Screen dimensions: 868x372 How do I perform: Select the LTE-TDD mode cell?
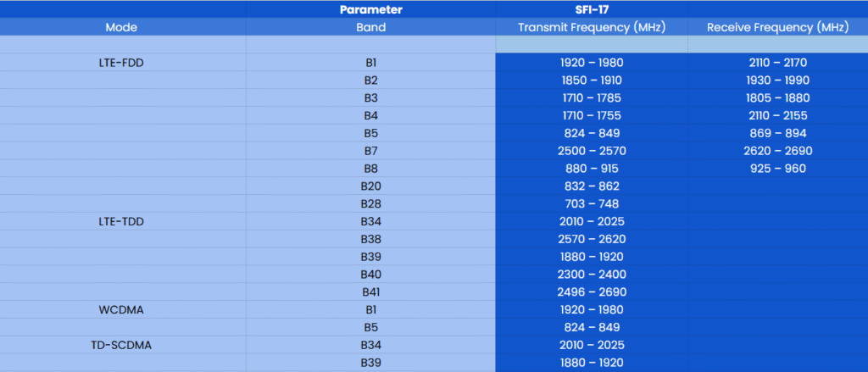[x=121, y=221]
